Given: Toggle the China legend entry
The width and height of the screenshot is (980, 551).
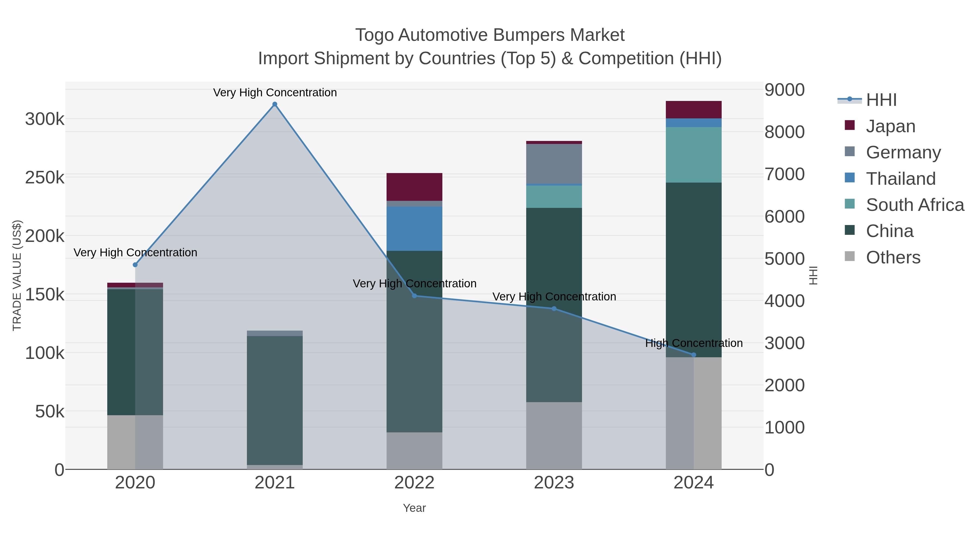Looking at the screenshot, I should click(x=879, y=231).
